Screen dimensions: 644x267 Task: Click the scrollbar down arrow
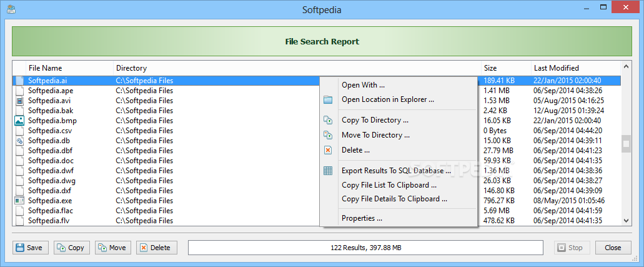pos(626,221)
